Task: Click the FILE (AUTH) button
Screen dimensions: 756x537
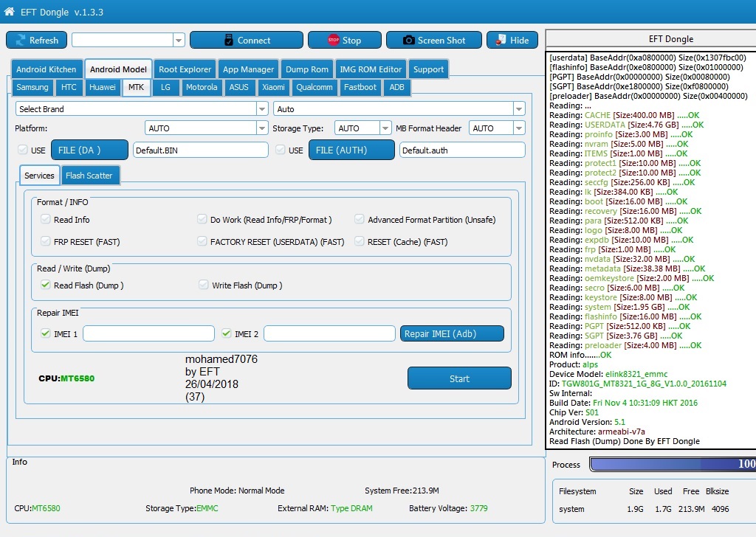Action: click(x=351, y=150)
